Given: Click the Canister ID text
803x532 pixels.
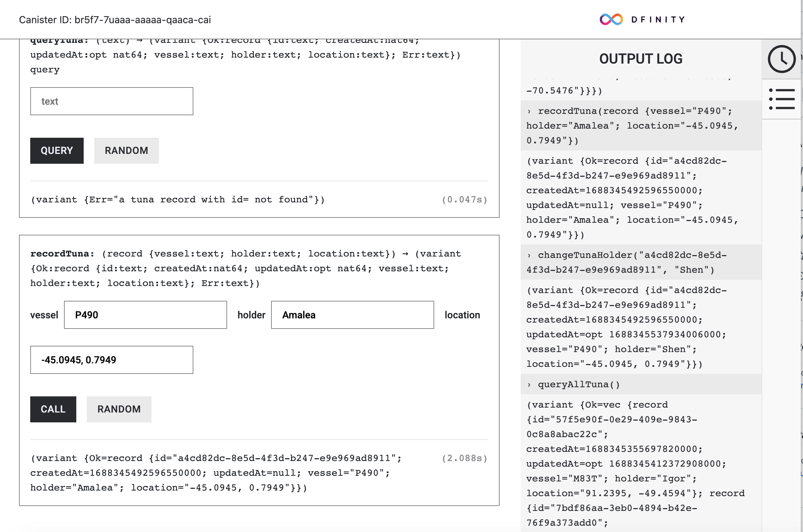Looking at the screenshot, I should 115,20.
